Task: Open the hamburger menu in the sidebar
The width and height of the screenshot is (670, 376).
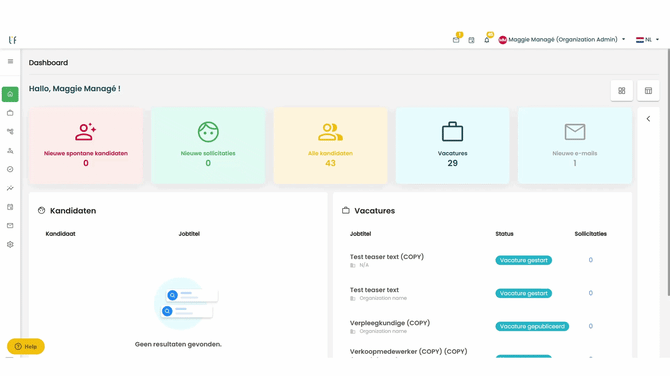Action: (10, 62)
